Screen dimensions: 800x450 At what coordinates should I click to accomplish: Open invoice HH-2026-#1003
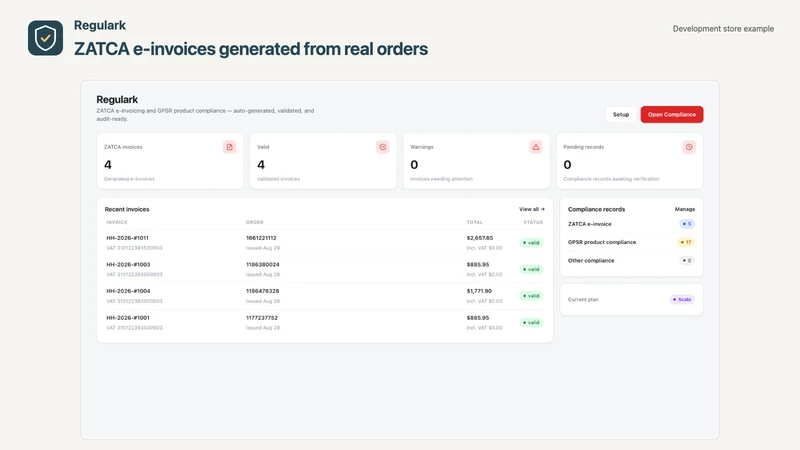[128, 264]
